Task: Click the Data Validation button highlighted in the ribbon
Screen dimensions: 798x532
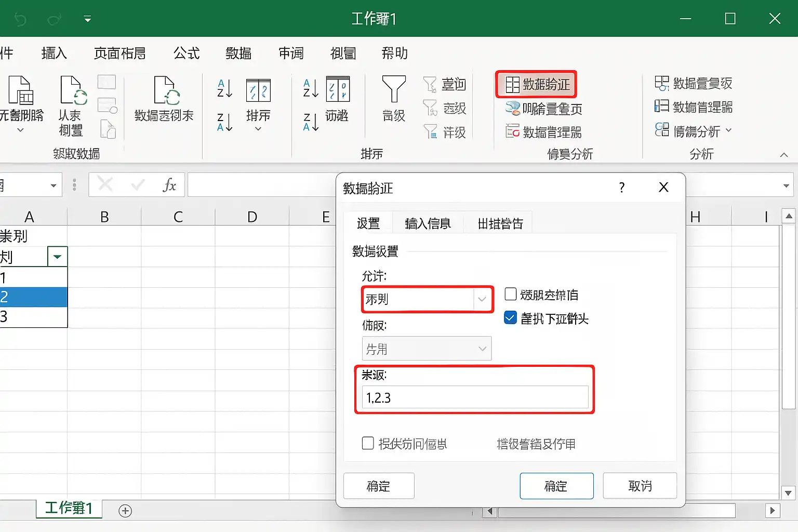Action: point(536,84)
